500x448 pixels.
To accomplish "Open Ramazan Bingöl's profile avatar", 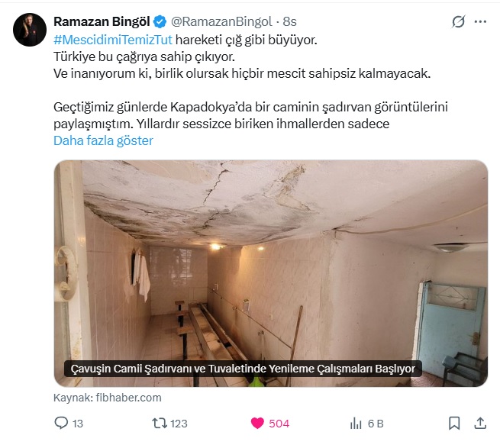I will (x=30, y=30).
